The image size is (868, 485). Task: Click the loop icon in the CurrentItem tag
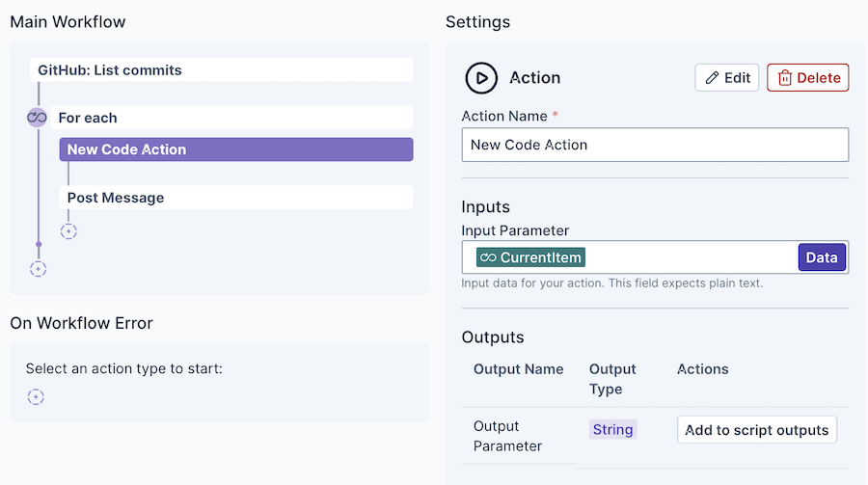488,257
